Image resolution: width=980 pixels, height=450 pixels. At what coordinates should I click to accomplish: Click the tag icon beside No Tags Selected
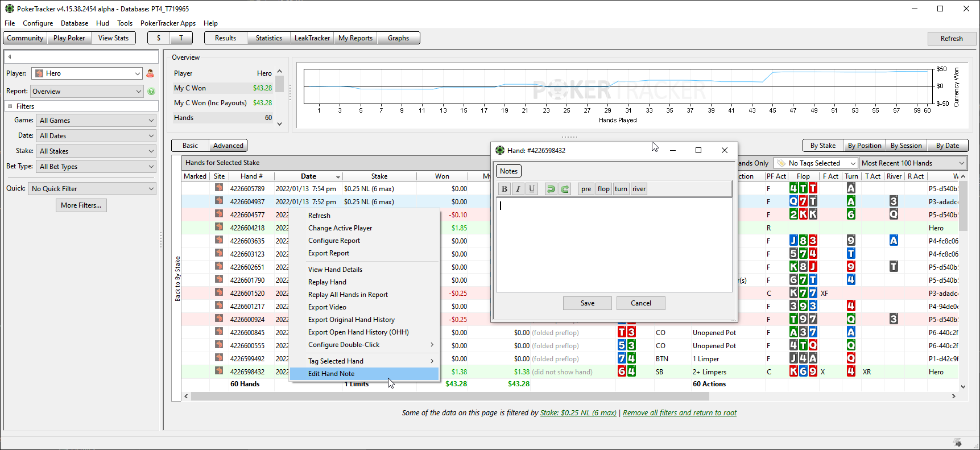(x=781, y=163)
